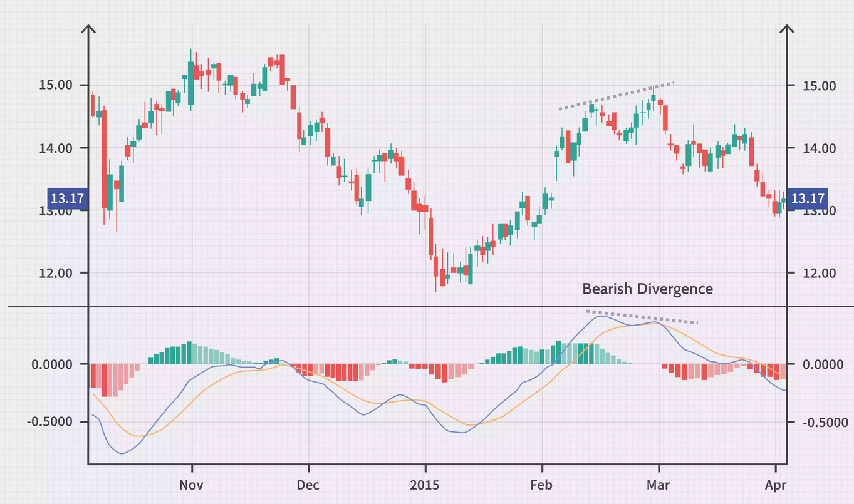Click the Dec date label

(x=308, y=485)
